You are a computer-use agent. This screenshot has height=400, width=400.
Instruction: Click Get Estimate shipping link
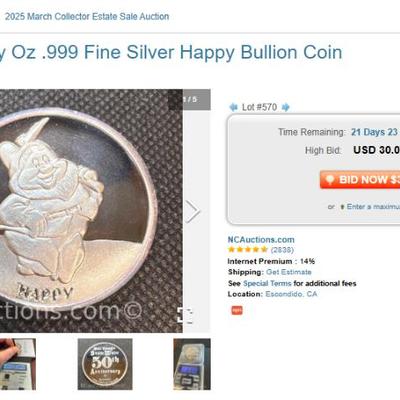coord(289,272)
